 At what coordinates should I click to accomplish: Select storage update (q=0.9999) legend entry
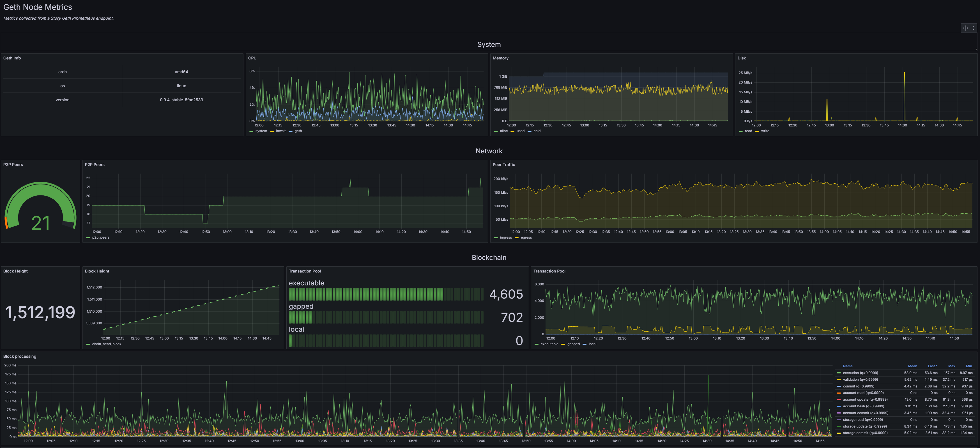tap(864, 427)
